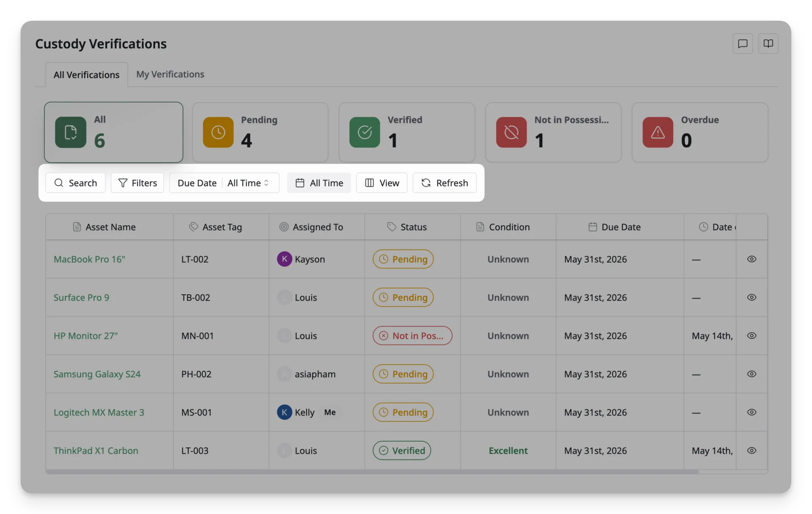Click the horizontal table scrollbar

point(372,472)
